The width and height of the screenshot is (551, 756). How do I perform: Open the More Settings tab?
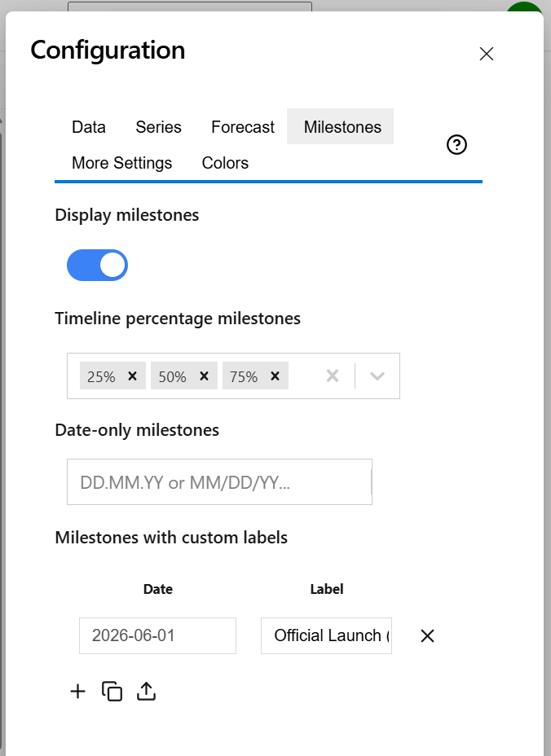coord(121,163)
